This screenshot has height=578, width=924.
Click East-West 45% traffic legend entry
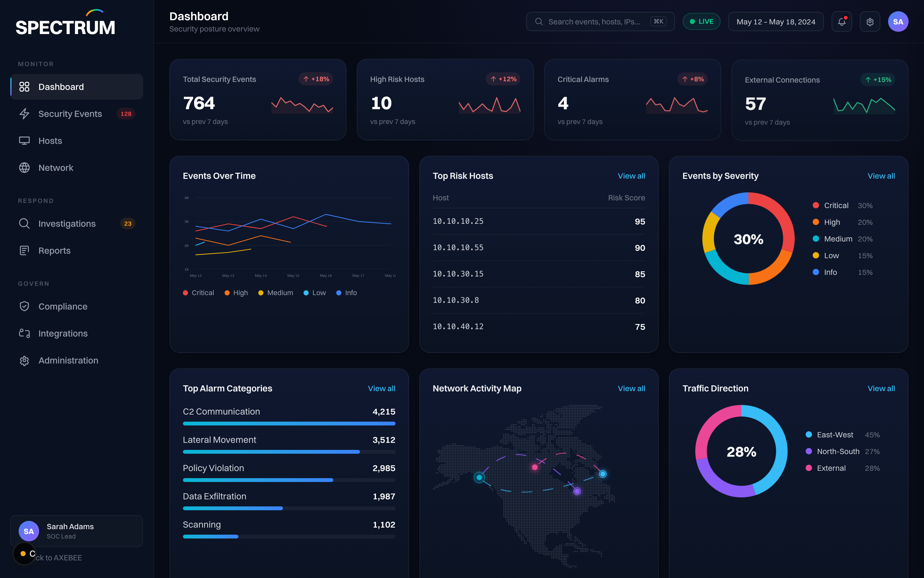click(x=843, y=435)
